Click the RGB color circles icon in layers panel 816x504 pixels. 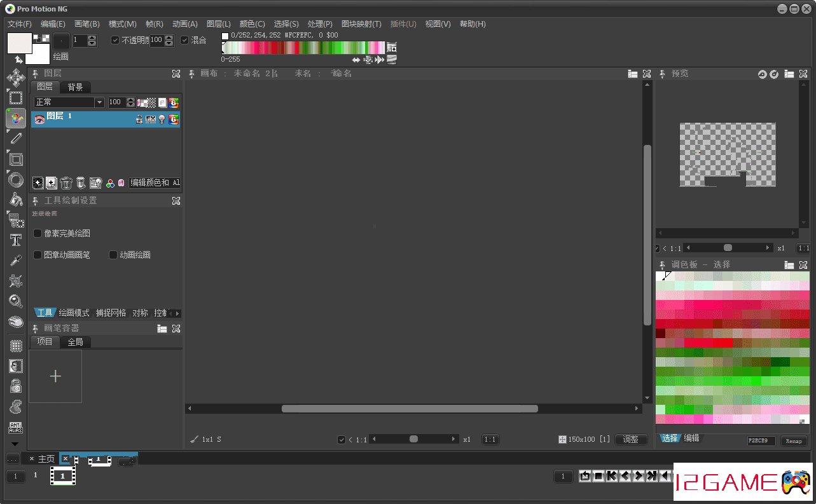110,183
